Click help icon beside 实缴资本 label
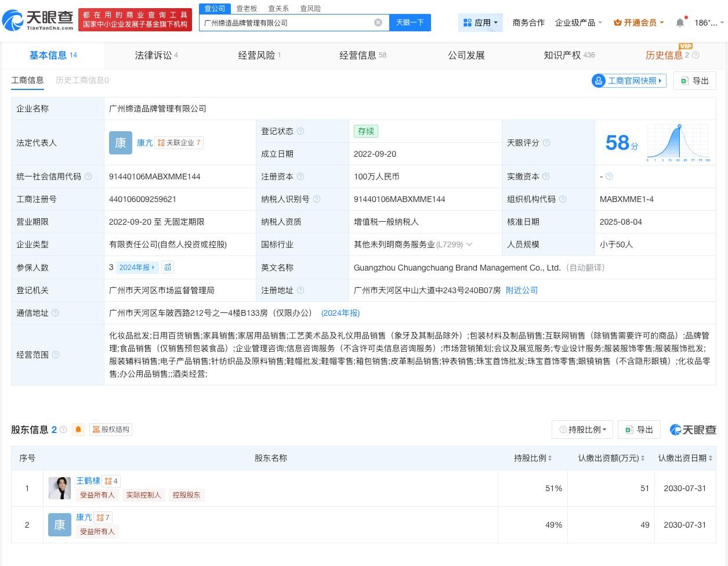Viewport: 728px width, 566px height. click(x=545, y=176)
